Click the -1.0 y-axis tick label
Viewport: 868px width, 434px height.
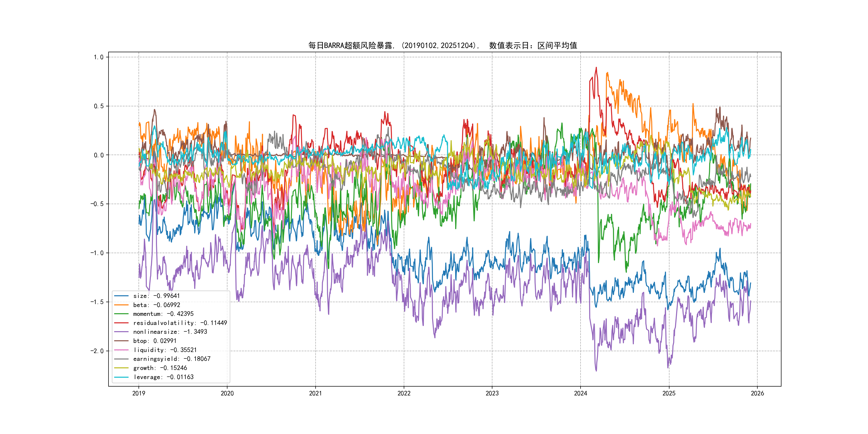point(97,253)
